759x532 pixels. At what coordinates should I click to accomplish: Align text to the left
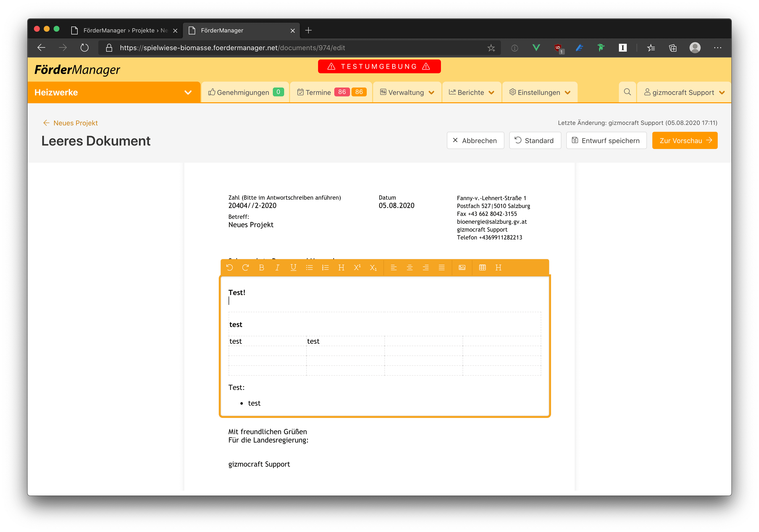click(x=394, y=267)
